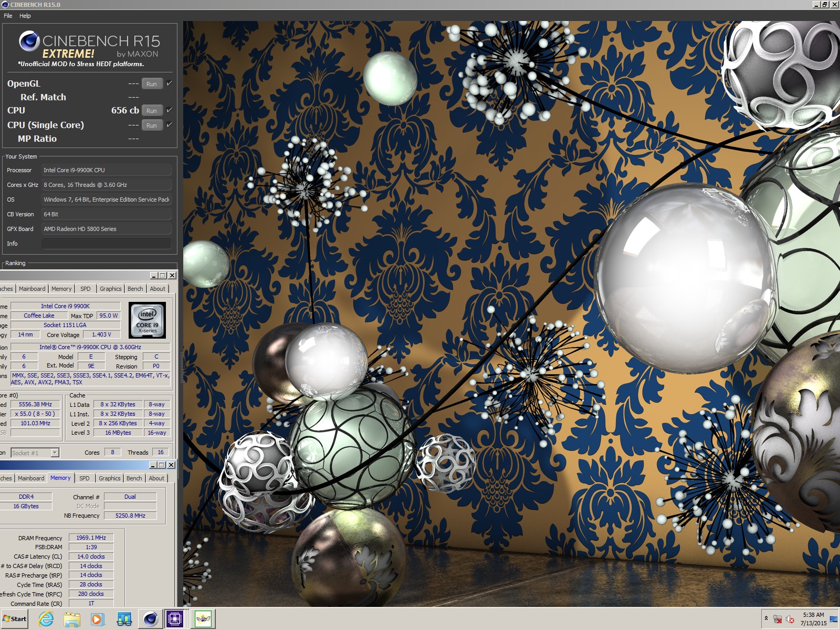Open Internet Explorer from the taskbar
840x630 pixels.
pyautogui.click(x=46, y=619)
